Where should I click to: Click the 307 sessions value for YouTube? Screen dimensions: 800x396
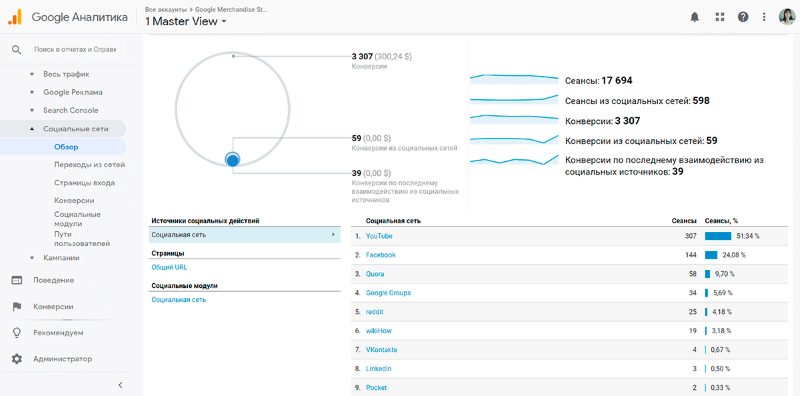click(691, 236)
